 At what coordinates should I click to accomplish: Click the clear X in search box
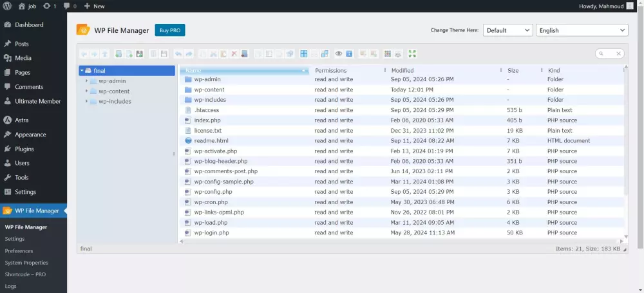[618, 53]
